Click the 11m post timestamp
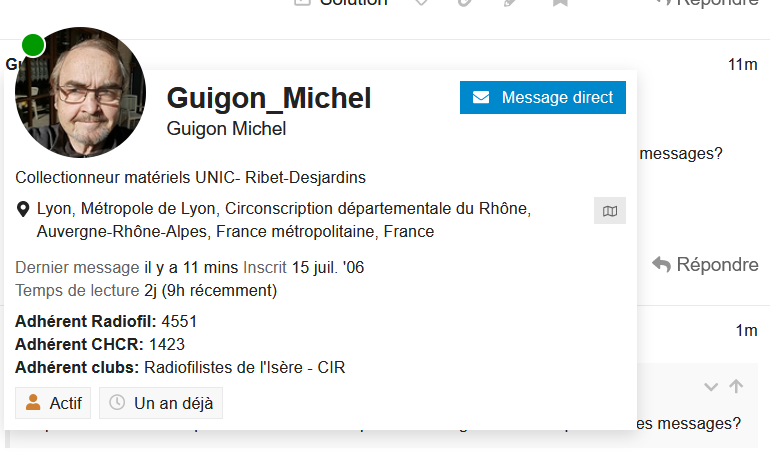Image resolution: width=782 pixels, height=467 pixels. 742,65
